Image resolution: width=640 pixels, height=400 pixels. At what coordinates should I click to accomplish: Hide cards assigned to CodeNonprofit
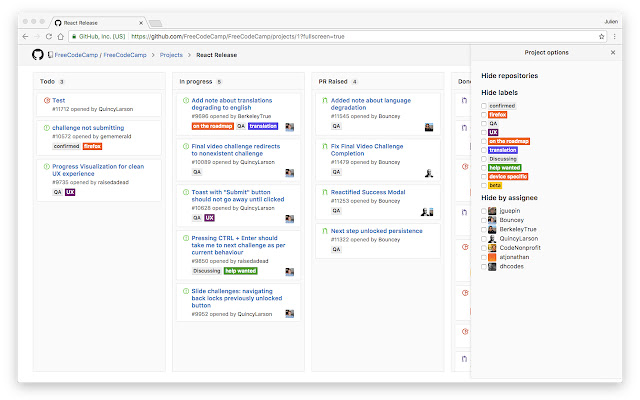click(x=484, y=248)
